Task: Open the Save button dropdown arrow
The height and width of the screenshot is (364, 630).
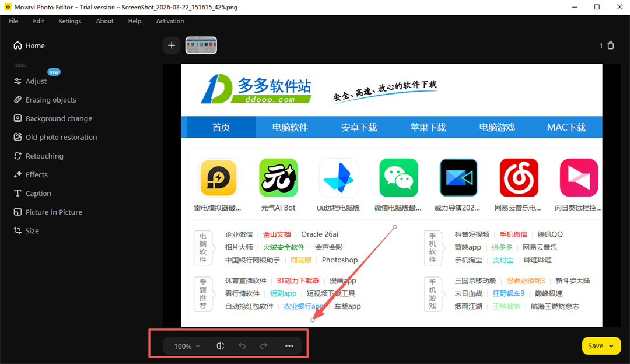Action: tap(611, 346)
